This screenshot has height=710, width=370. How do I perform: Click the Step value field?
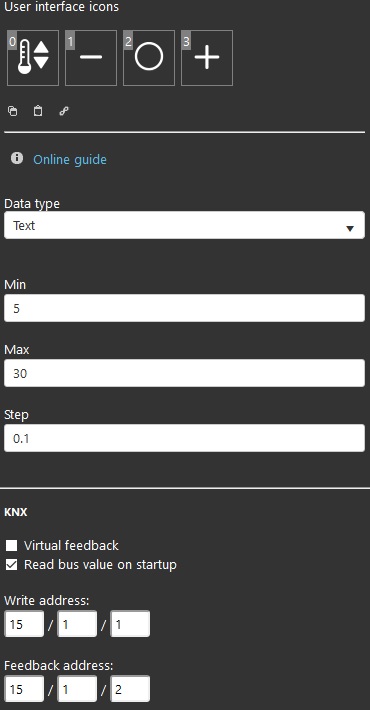click(x=184, y=438)
